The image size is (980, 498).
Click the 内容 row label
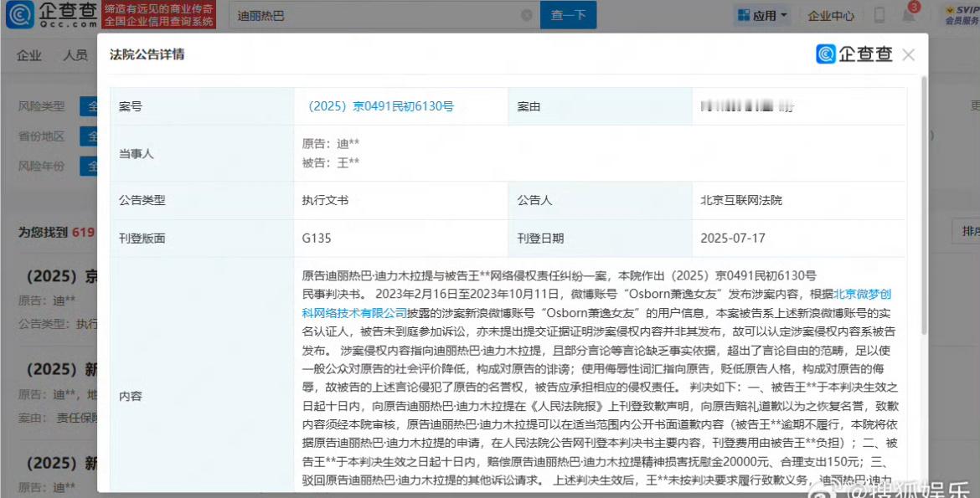(131, 396)
